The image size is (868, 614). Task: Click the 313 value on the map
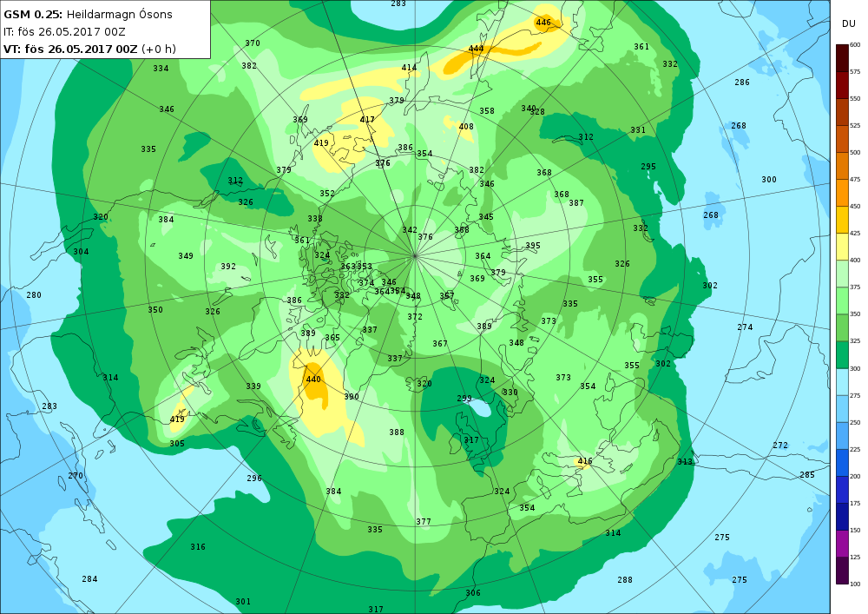pyautogui.click(x=685, y=462)
